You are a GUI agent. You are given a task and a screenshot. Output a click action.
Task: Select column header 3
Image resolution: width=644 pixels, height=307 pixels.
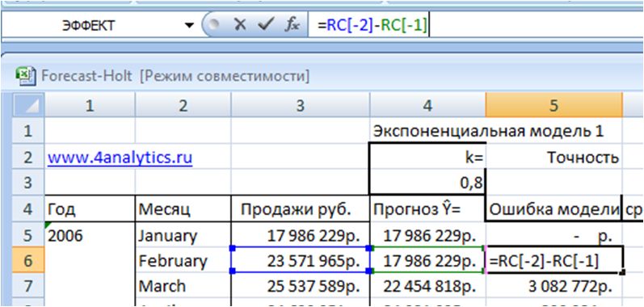(x=301, y=107)
